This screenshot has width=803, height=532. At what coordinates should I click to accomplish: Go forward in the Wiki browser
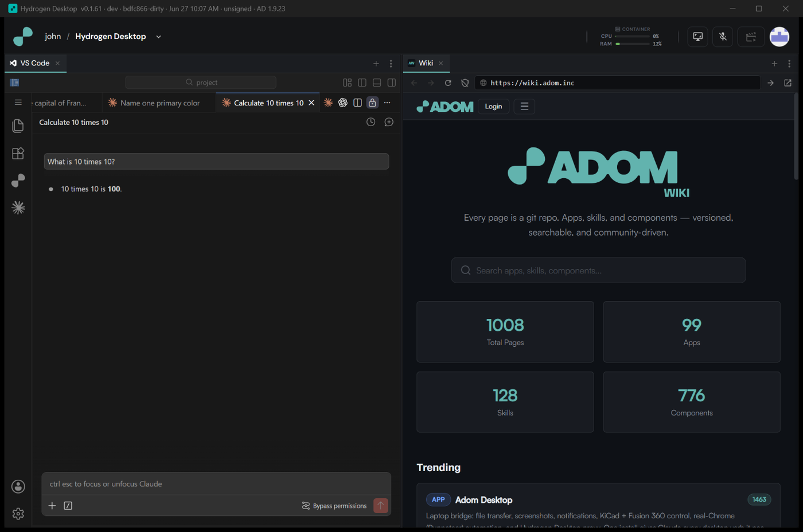click(x=431, y=83)
